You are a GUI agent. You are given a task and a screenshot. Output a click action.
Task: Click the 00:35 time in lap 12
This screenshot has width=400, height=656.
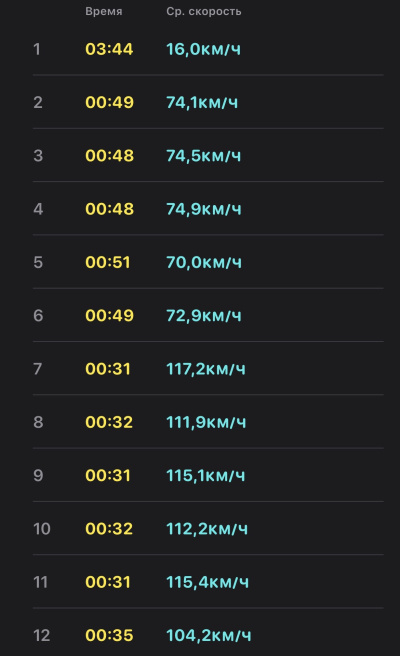tap(109, 635)
